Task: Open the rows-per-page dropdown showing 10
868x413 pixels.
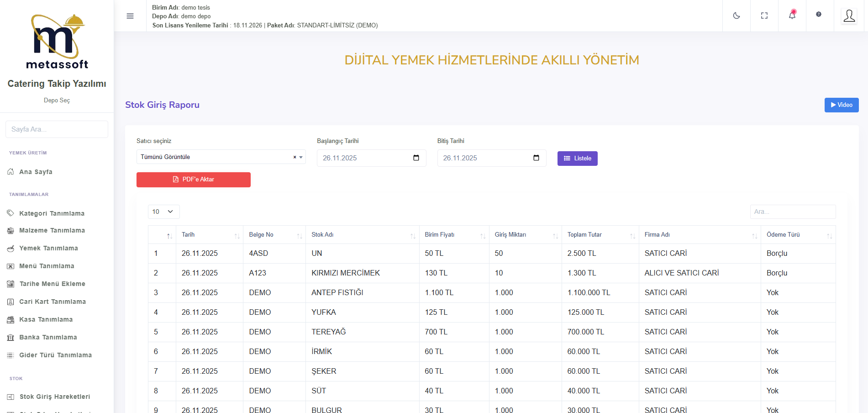Action: point(163,212)
